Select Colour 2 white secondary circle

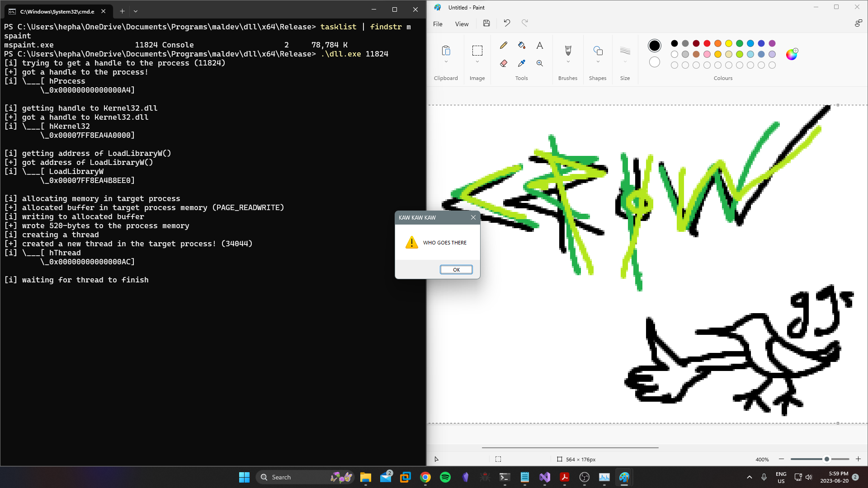tap(655, 62)
